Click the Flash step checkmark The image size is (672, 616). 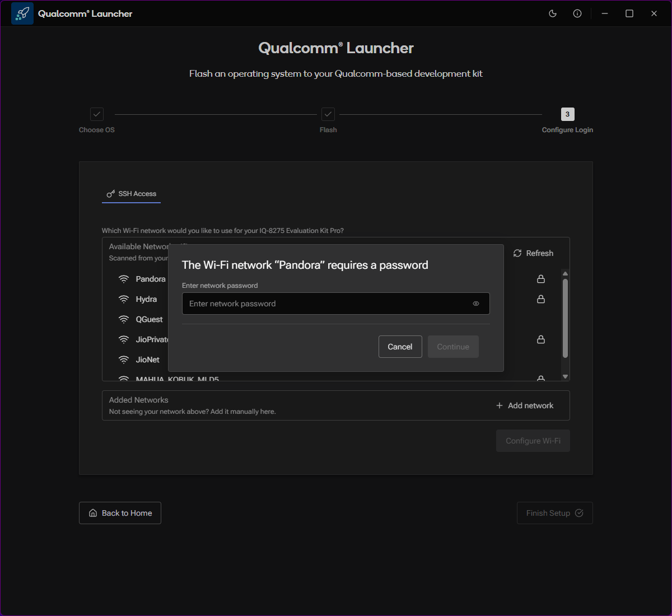click(328, 114)
